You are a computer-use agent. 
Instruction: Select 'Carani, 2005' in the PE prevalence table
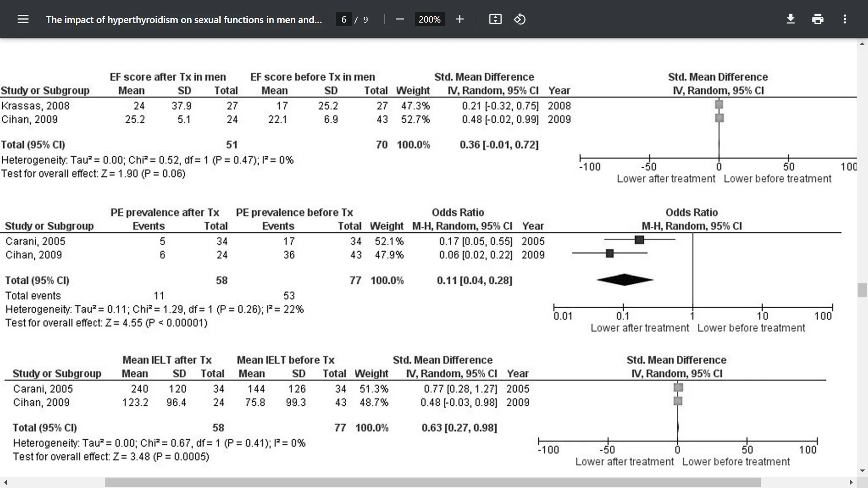(x=35, y=241)
